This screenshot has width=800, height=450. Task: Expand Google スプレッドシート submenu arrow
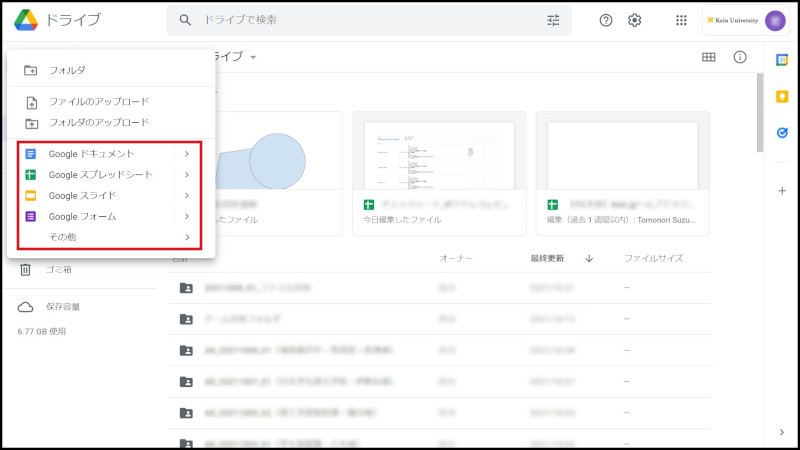click(x=187, y=175)
